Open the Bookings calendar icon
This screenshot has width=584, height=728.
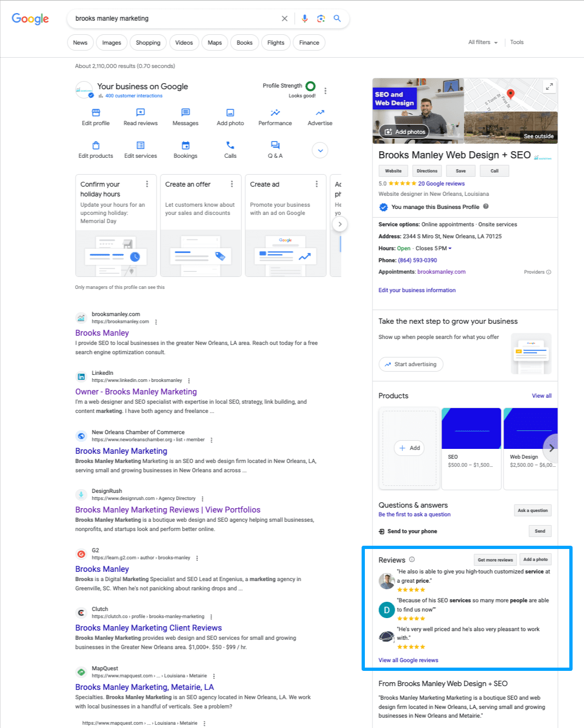[x=185, y=145]
